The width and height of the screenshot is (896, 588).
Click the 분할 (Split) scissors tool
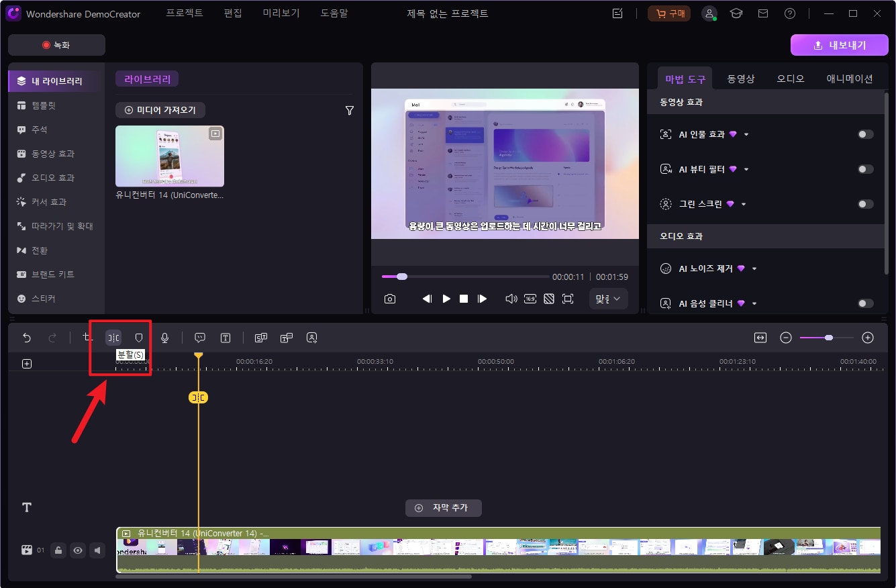click(x=113, y=338)
